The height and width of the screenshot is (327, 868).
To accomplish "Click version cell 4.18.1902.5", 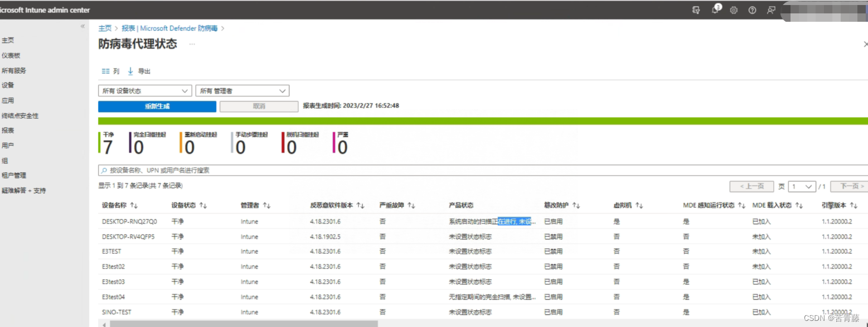I will [326, 237].
